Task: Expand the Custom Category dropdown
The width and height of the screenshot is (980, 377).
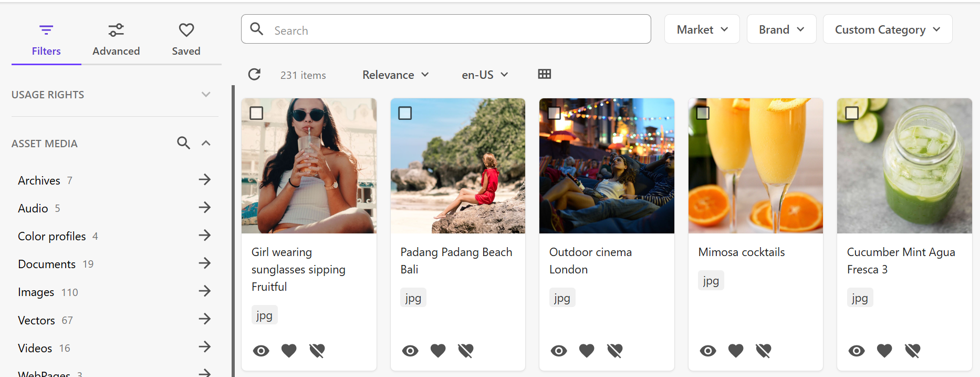Action: pos(888,29)
